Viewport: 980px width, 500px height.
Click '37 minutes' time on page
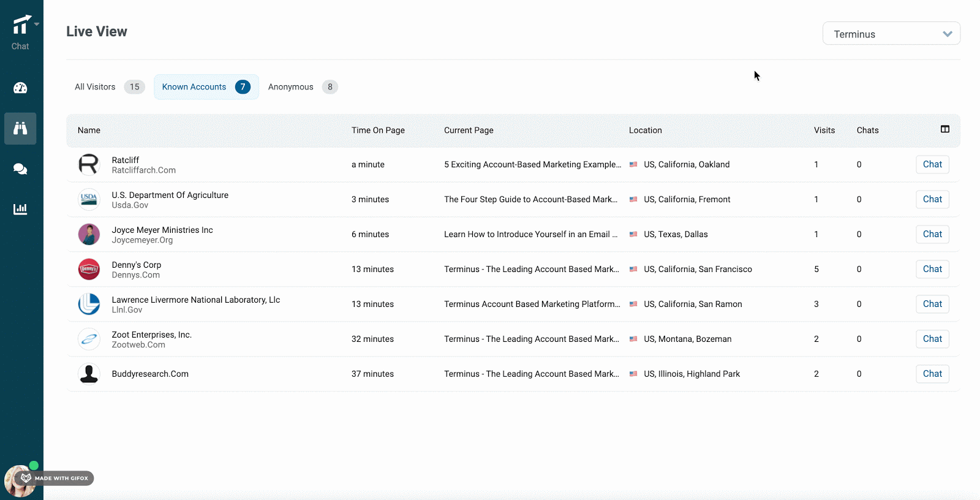click(372, 374)
